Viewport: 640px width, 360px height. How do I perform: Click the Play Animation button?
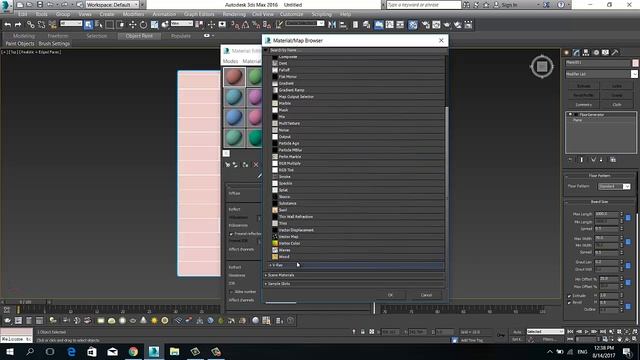(587, 332)
